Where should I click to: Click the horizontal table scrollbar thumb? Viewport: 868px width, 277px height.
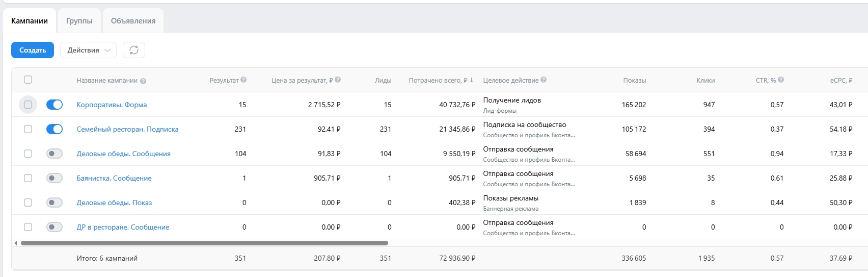[x=204, y=243]
